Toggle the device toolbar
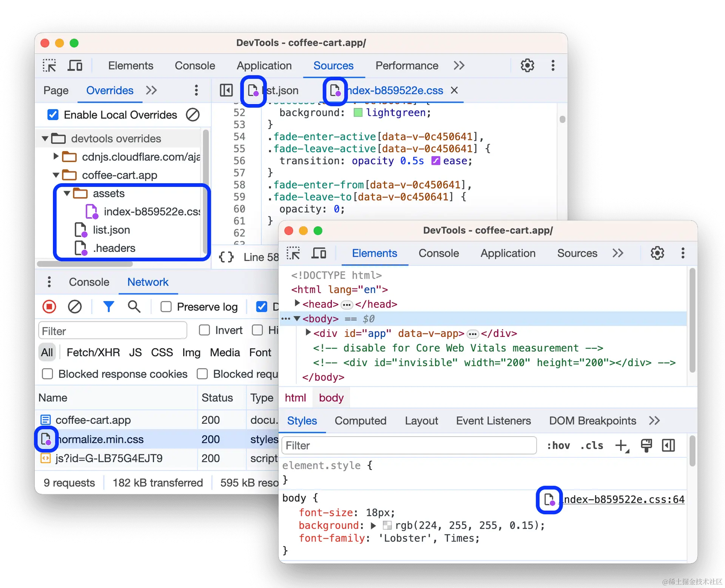 pos(75,65)
